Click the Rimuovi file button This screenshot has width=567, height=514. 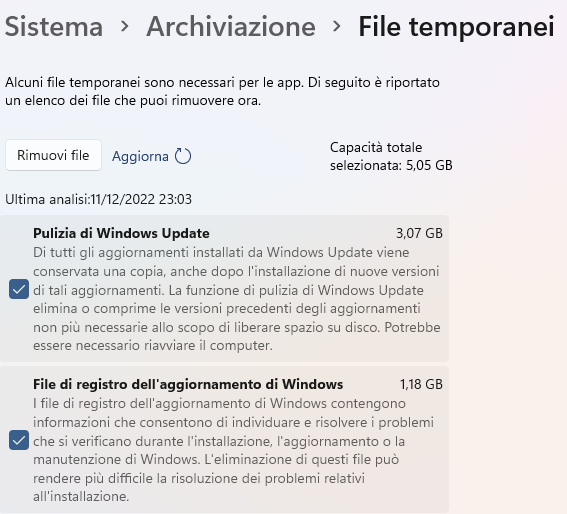pos(53,155)
